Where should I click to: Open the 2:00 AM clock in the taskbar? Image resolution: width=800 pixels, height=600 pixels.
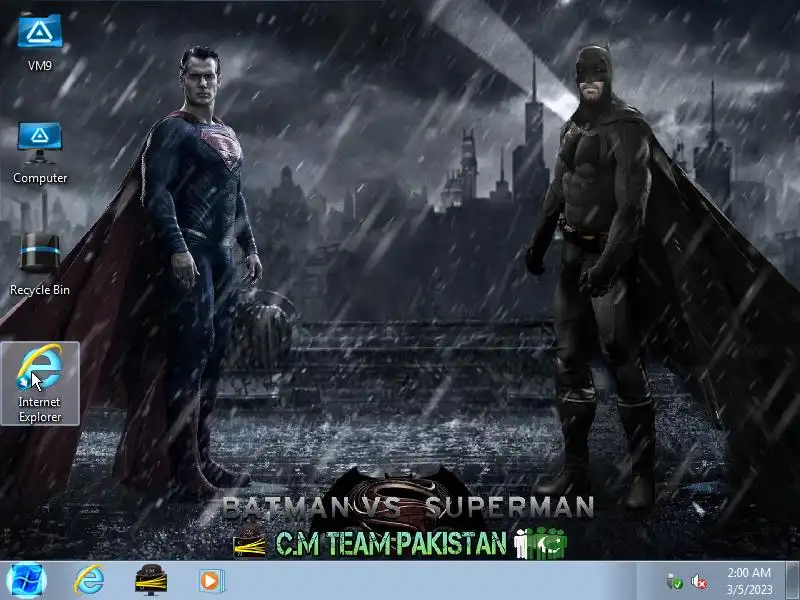click(x=749, y=572)
